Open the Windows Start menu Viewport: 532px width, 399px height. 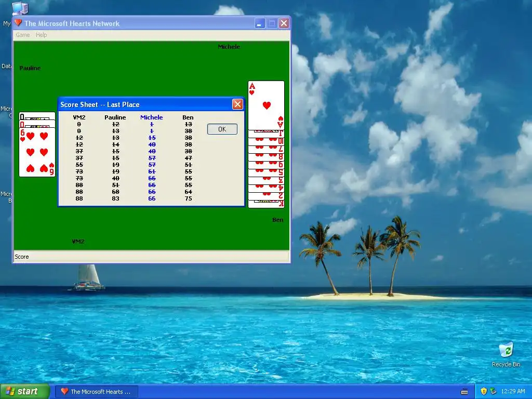pos(25,391)
